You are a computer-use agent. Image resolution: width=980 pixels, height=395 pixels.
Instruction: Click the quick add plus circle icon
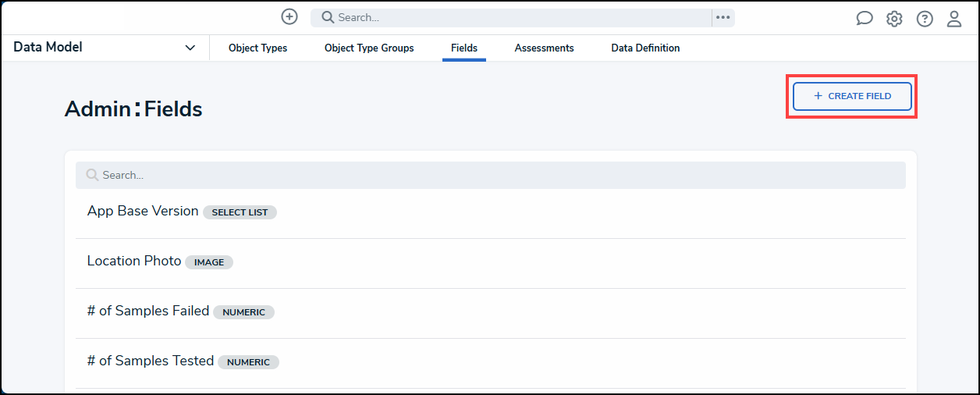click(x=289, y=17)
